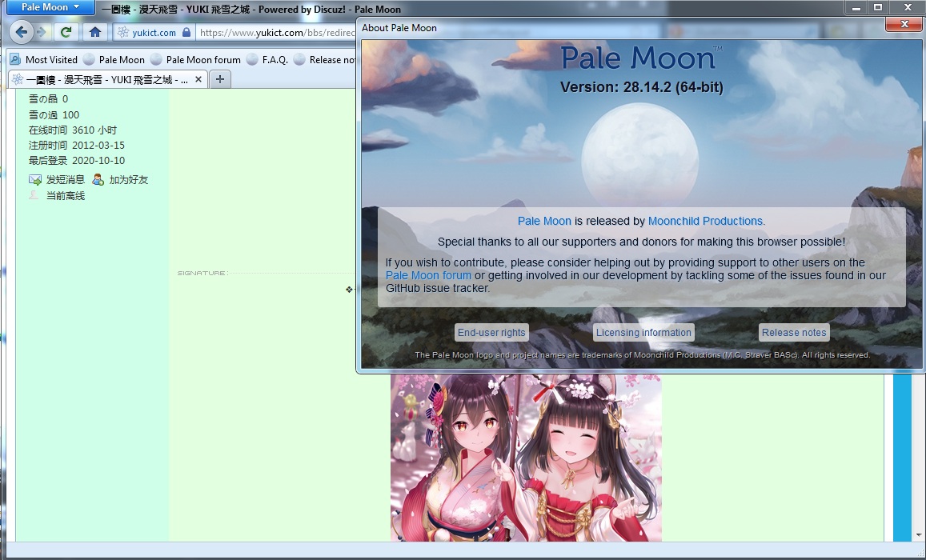This screenshot has height=560, width=926.
Task: Click the yukict.com site favicon
Action: click(x=122, y=32)
